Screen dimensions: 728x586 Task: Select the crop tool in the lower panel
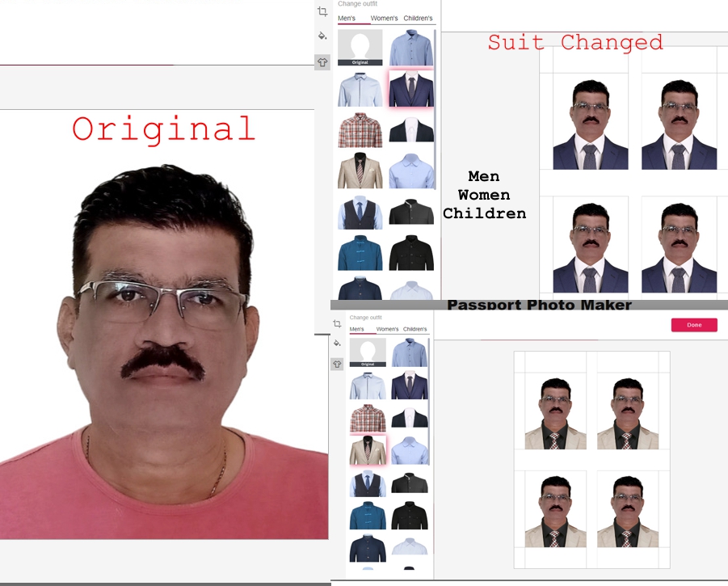[337, 323]
